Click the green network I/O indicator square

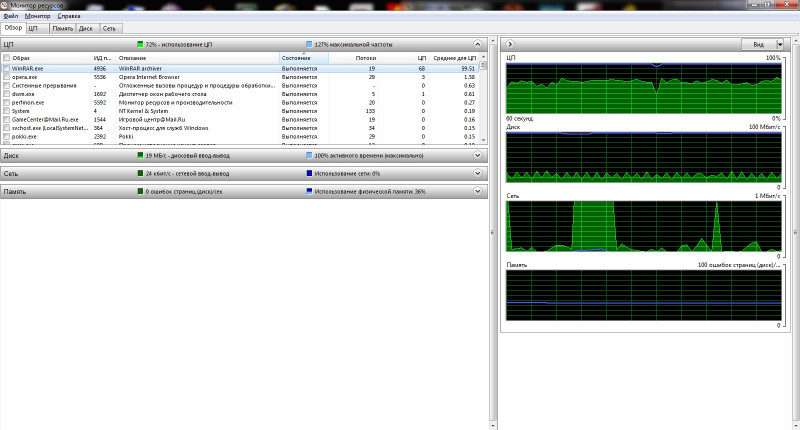(x=141, y=173)
